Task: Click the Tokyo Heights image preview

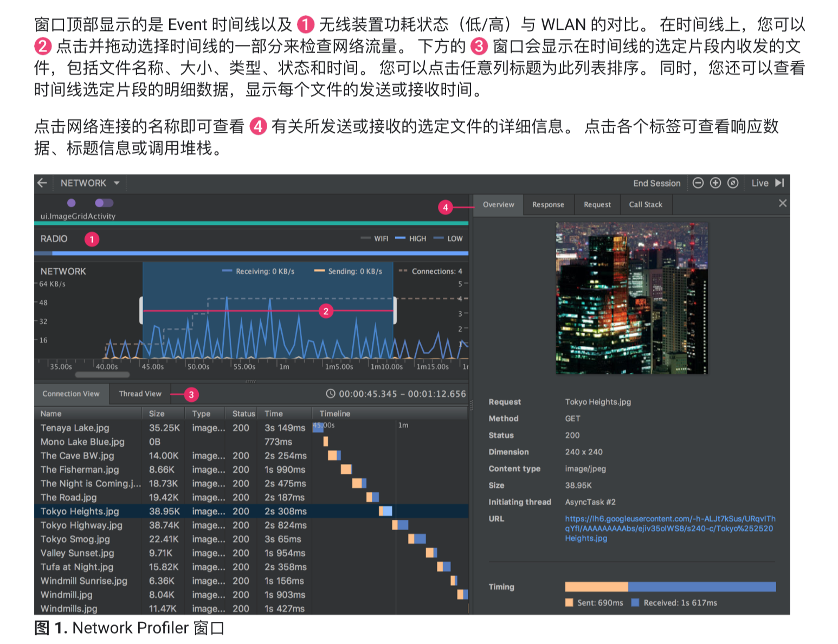Action: [631, 298]
